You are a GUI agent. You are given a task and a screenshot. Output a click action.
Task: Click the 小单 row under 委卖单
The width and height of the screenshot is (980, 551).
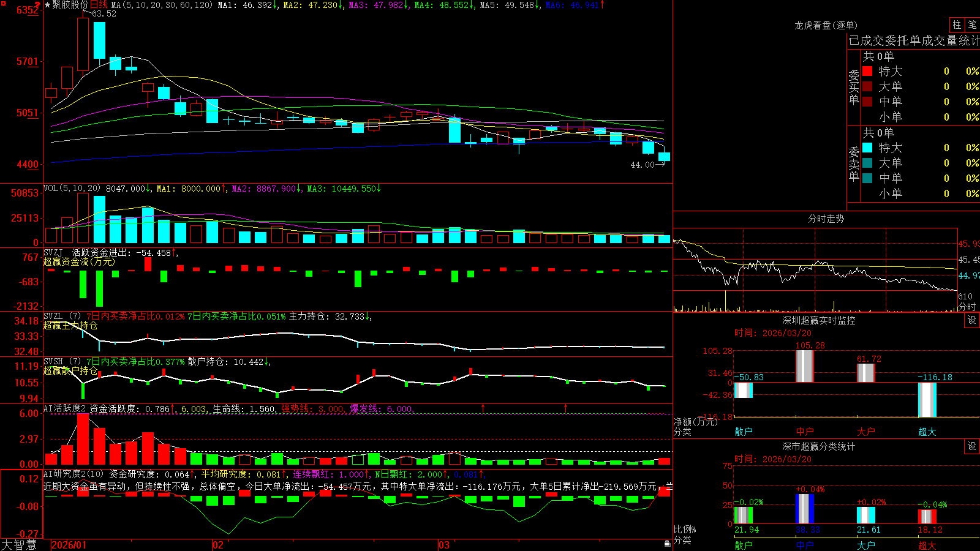pyautogui.click(x=921, y=193)
